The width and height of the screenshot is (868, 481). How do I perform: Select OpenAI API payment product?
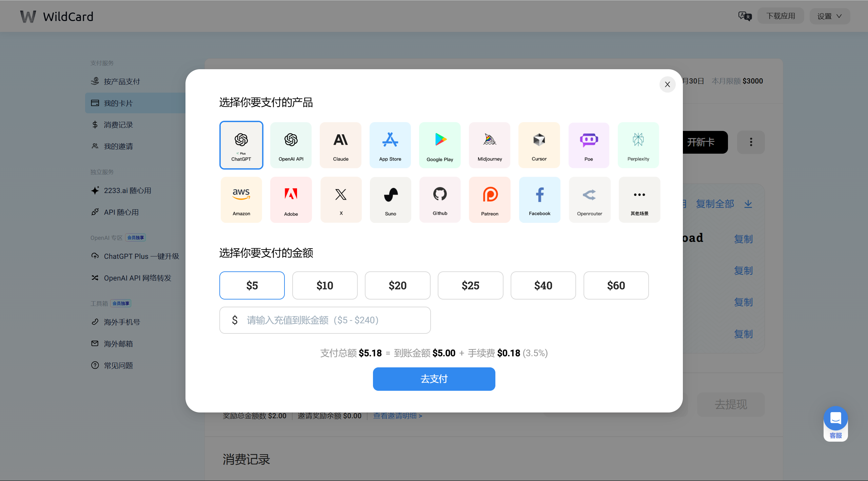(x=291, y=145)
